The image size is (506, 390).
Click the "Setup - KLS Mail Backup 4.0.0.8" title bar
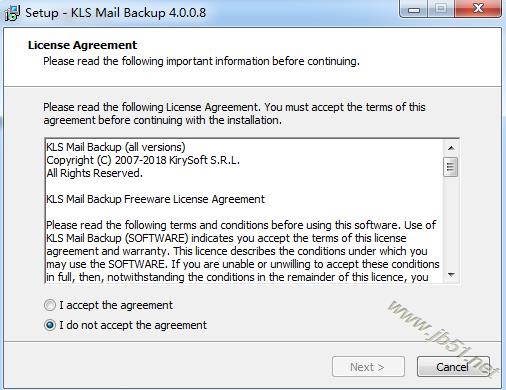pyautogui.click(x=115, y=13)
